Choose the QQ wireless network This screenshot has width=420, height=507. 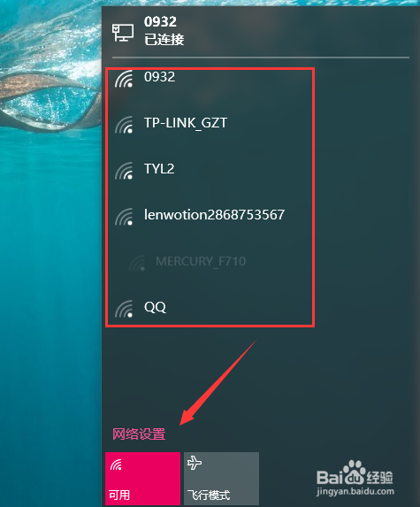[x=210, y=307]
